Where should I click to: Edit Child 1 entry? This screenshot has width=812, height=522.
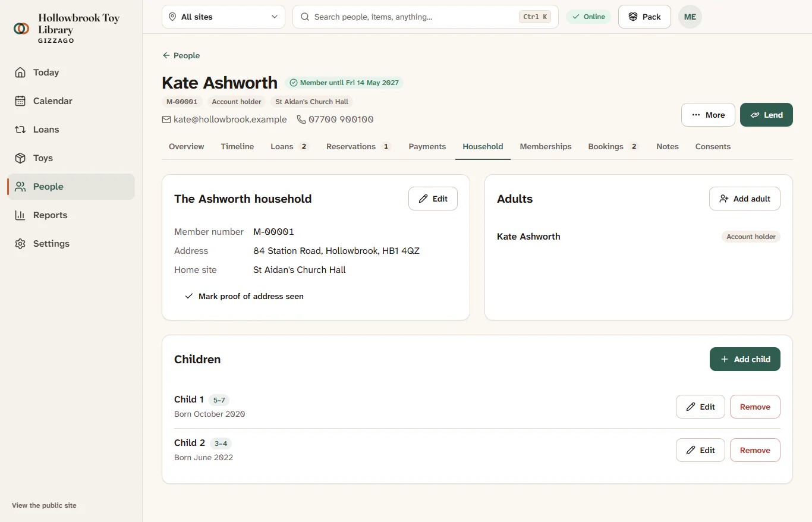(x=700, y=407)
